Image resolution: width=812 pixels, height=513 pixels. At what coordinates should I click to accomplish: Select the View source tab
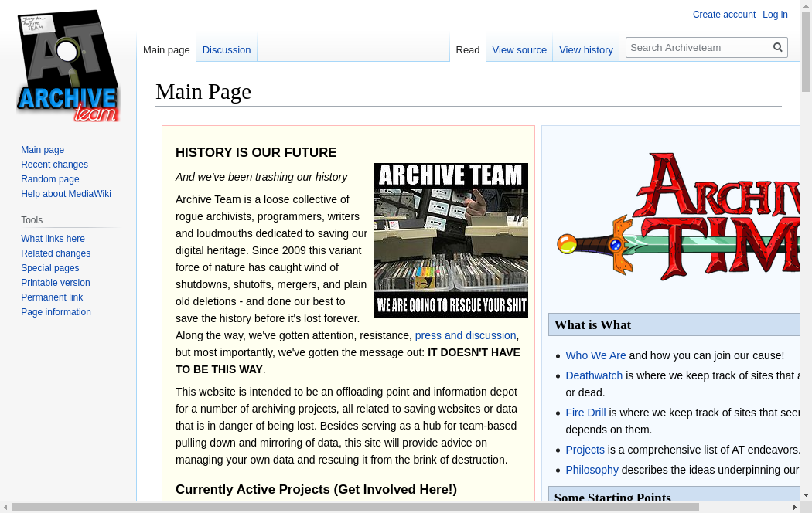coord(519,49)
